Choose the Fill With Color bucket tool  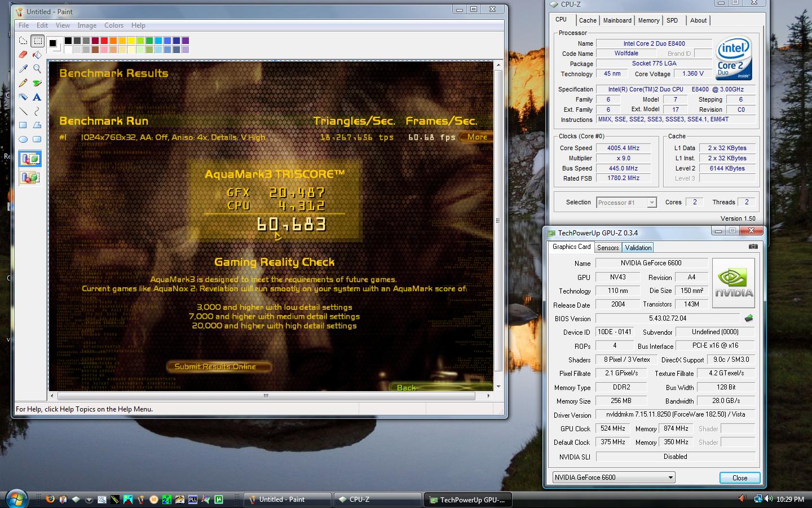37,55
